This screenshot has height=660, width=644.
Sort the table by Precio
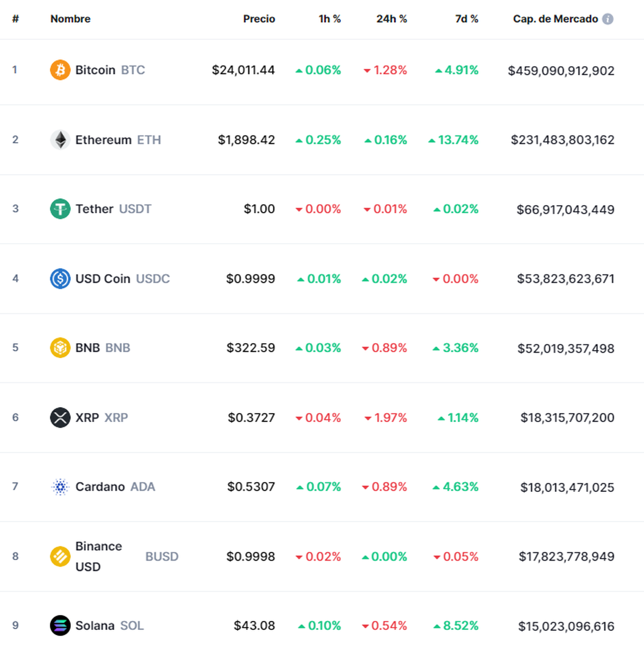259,19
